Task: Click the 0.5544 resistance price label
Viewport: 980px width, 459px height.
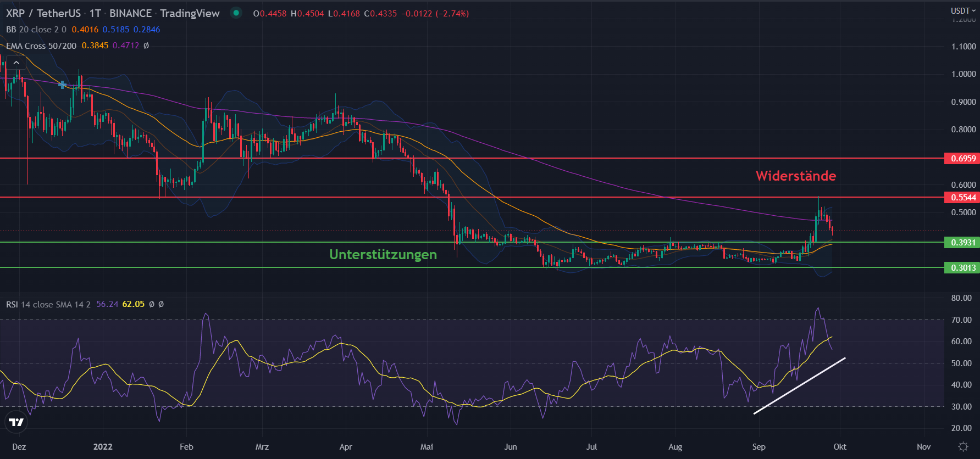Action: 961,198
